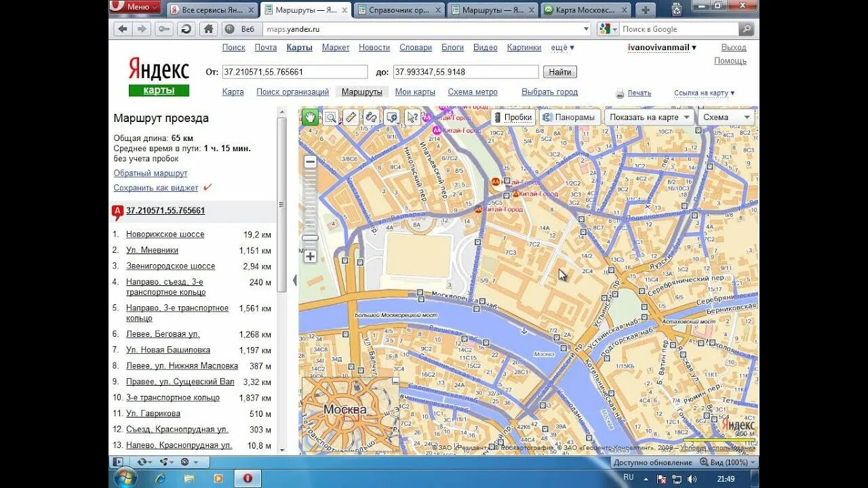Select the route footsteps map tool
Image resolution: width=868 pixels, height=488 pixels.
tap(371, 117)
